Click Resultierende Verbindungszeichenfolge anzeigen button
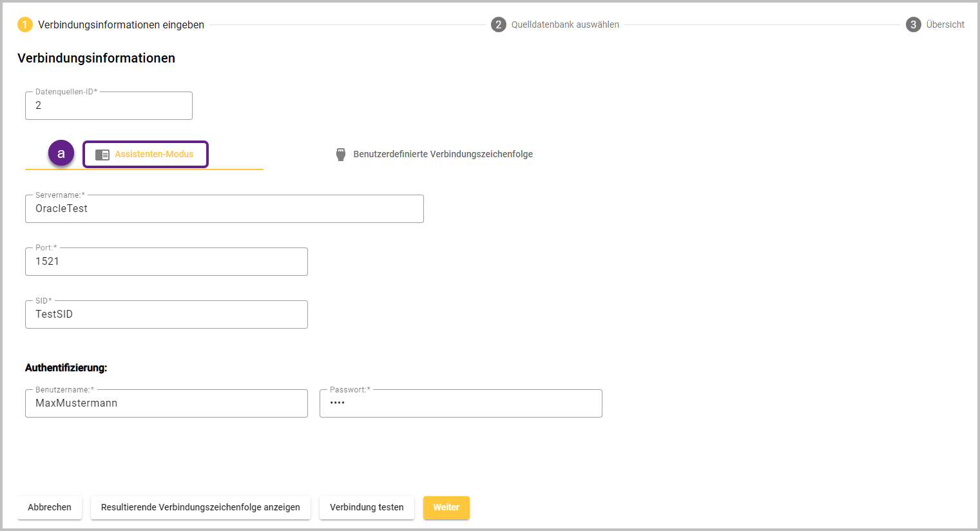The width and height of the screenshot is (980, 531). 200,507
